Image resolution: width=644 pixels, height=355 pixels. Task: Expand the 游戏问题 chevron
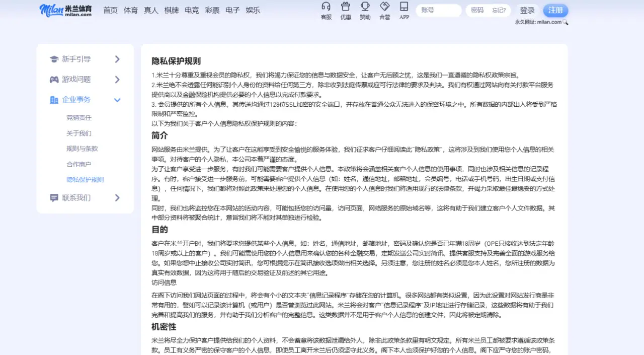pos(117,80)
